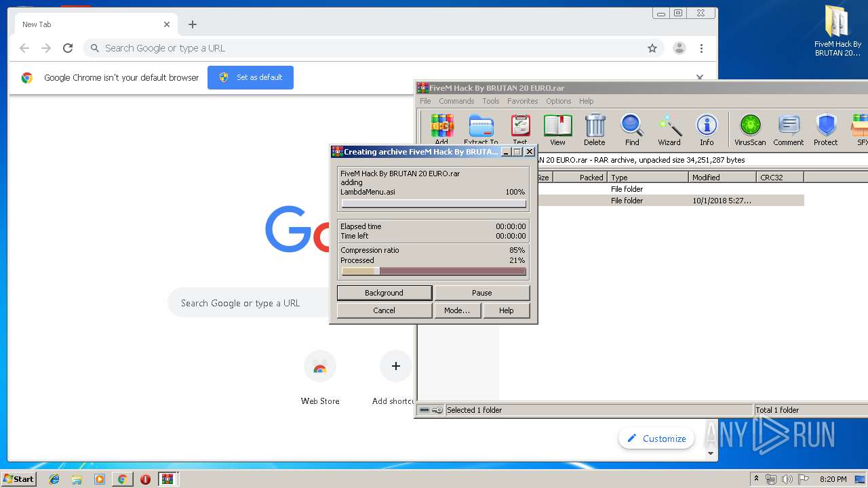Sort by Type column header
The width and height of the screenshot is (868, 488).
click(648, 178)
